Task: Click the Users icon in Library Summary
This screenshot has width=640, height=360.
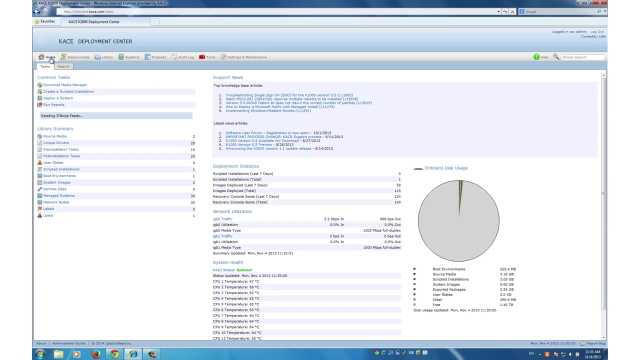Action: [40, 216]
